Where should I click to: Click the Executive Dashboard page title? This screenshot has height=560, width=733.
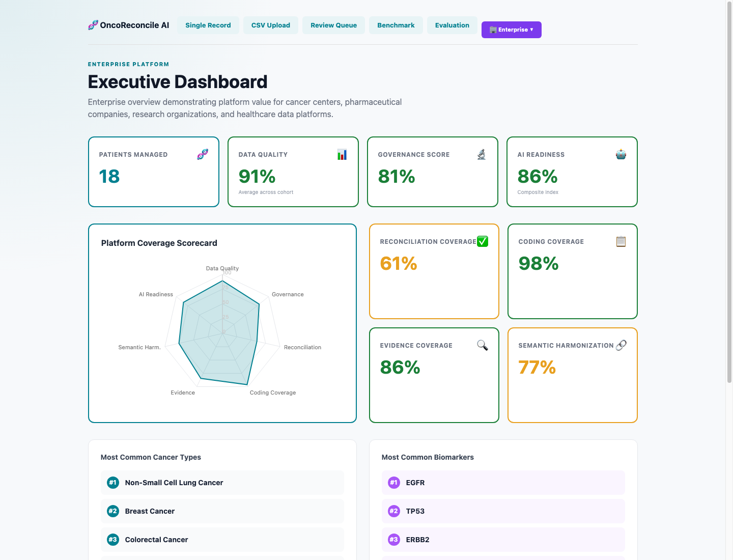tap(178, 81)
